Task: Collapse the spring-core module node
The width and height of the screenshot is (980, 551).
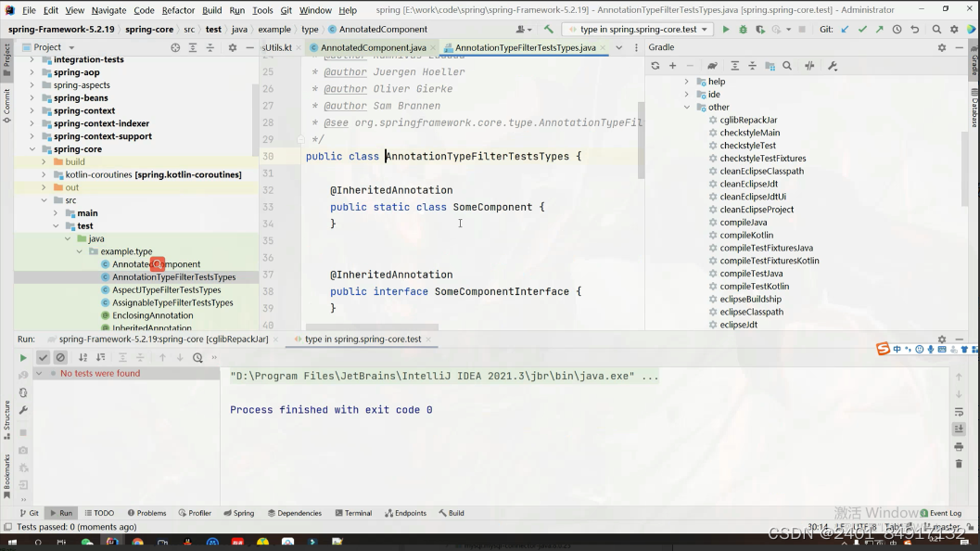Action: (x=32, y=148)
